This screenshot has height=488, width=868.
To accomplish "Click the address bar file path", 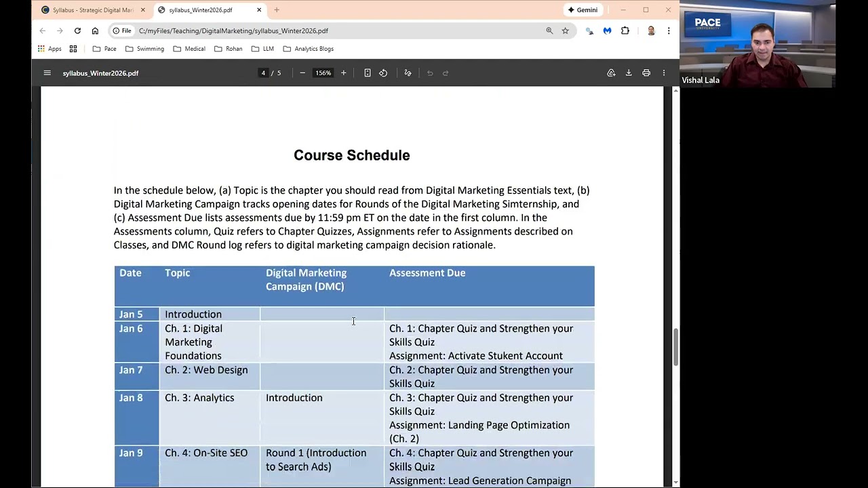I will pos(233,30).
